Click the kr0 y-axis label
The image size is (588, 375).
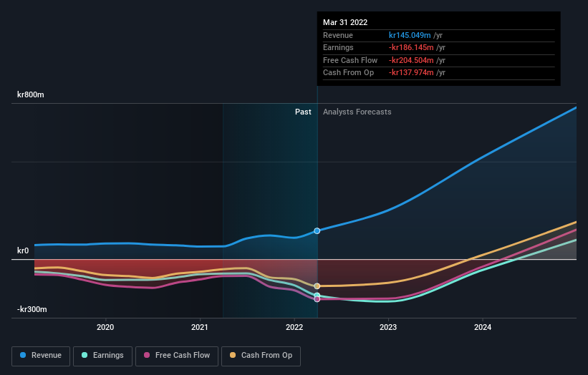point(23,250)
